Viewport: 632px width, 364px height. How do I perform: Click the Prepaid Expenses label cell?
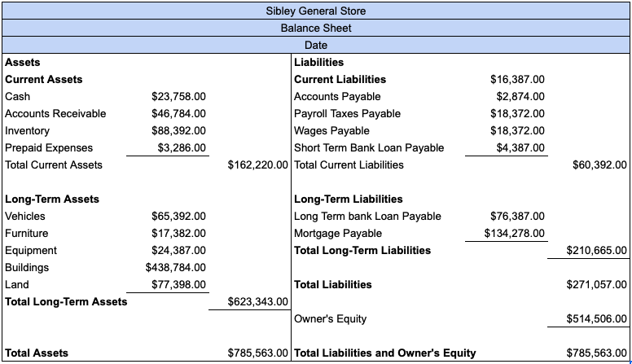49,147
